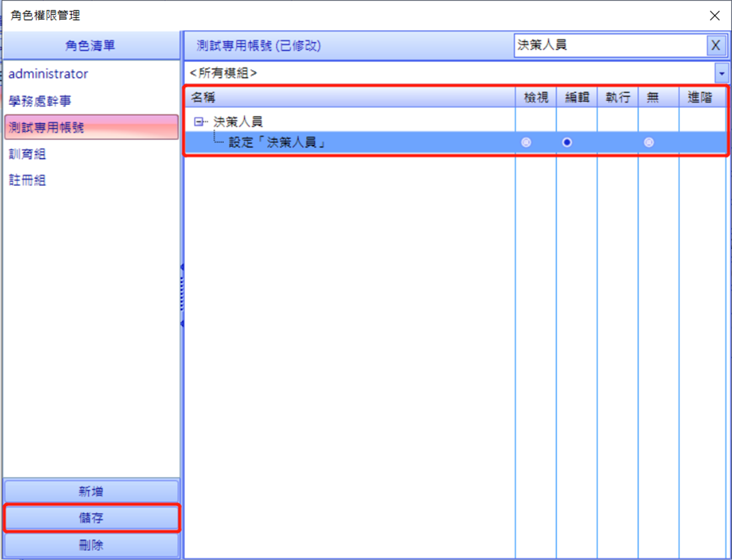Screen dimensions: 732x560
Task: Open the <所有模組> module dropdown
Action: [x=721, y=73]
